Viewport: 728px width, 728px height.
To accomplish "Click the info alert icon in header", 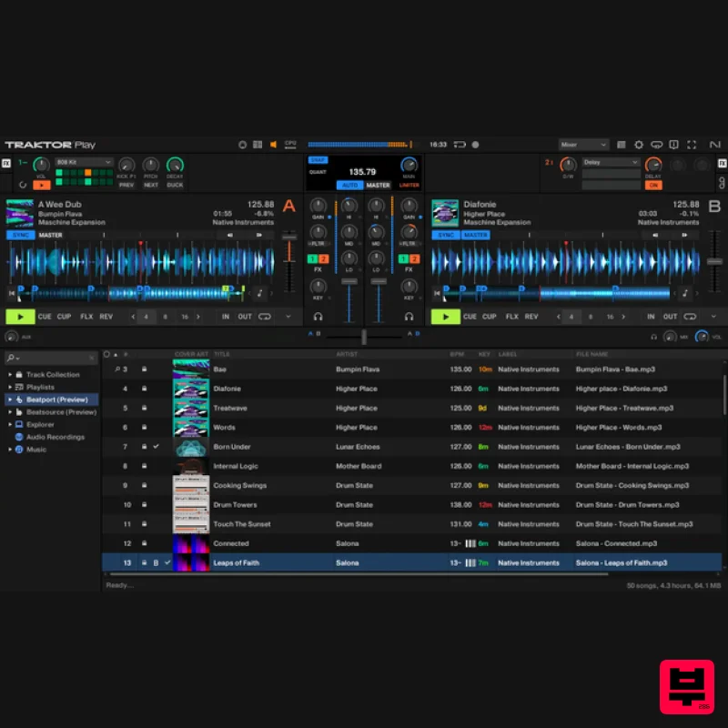I will pos(674,145).
